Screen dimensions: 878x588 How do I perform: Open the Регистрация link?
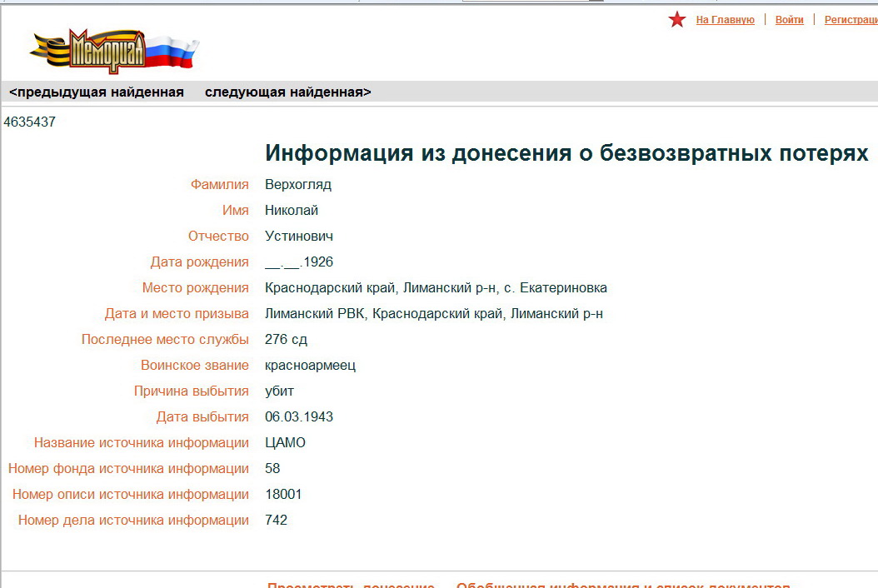pos(851,20)
